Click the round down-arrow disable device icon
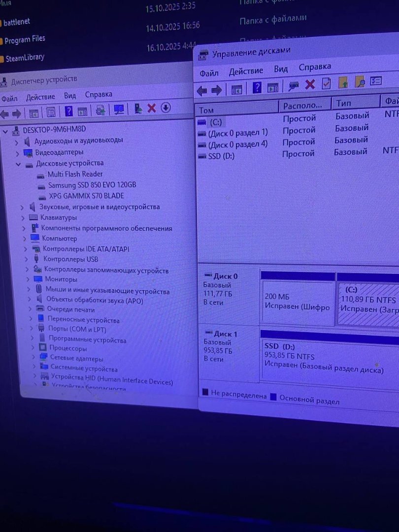The width and height of the screenshot is (399, 532). pos(166,107)
